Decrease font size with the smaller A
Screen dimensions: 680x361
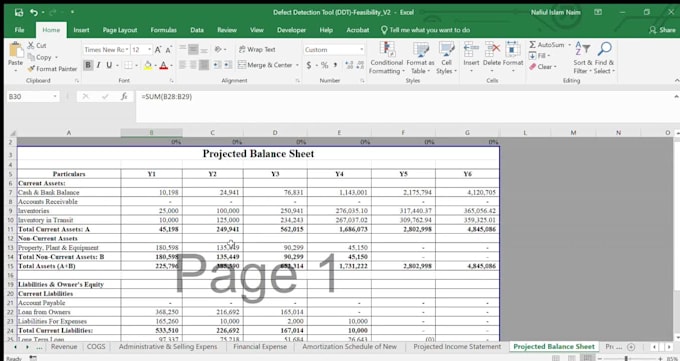168,49
